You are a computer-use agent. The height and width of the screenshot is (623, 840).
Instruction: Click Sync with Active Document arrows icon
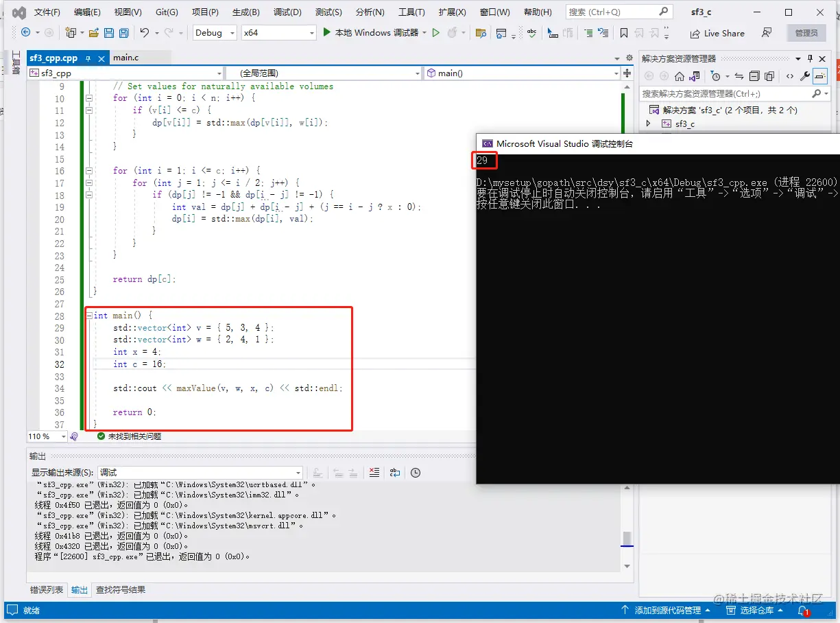(739, 76)
